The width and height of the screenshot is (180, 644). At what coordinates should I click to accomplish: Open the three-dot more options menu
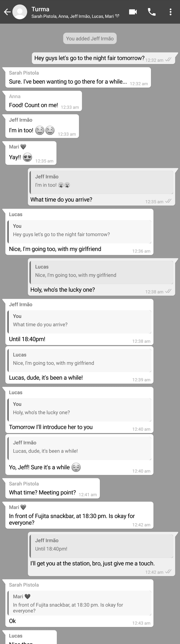pyautogui.click(x=170, y=12)
